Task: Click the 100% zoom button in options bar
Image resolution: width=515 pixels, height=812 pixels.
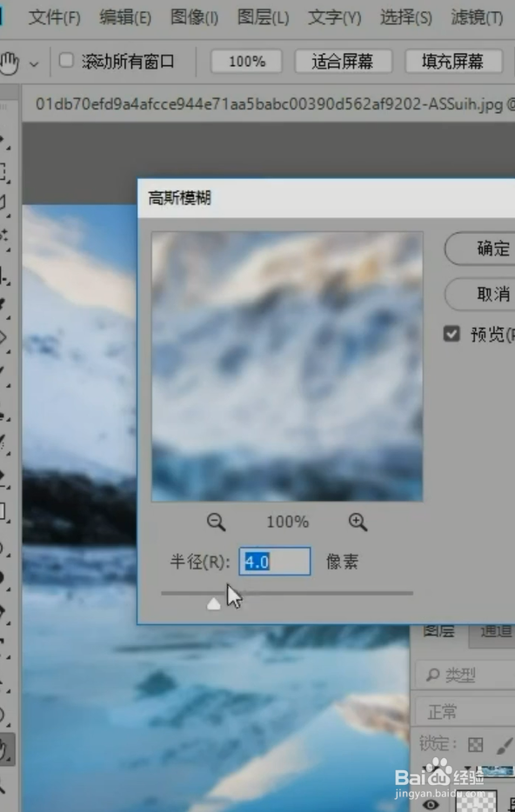Action: pos(246,62)
